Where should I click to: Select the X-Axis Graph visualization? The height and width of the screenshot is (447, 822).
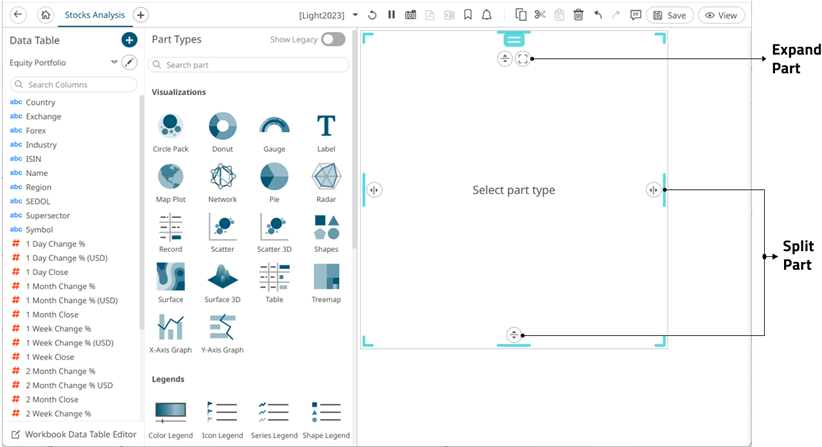pyautogui.click(x=170, y=333)
